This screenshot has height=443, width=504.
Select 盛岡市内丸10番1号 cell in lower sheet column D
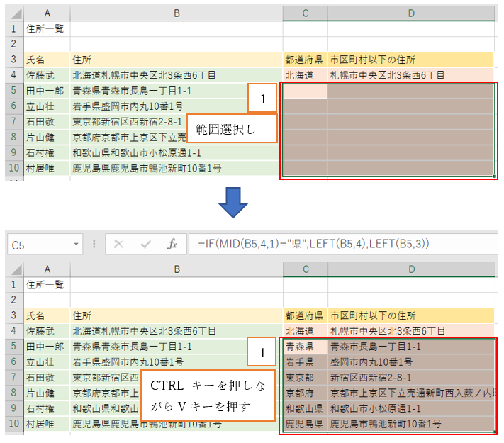(x=410, y=362)
